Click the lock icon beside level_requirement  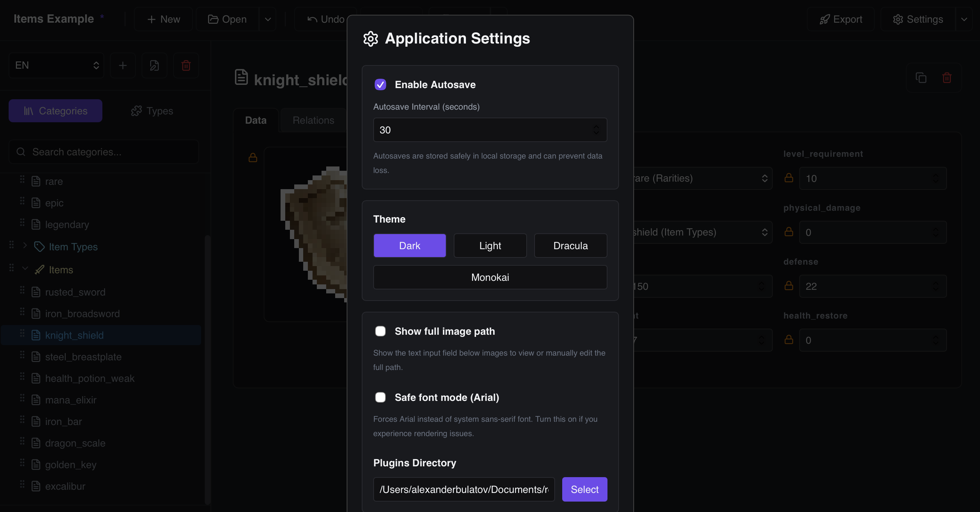coord(789,178)
